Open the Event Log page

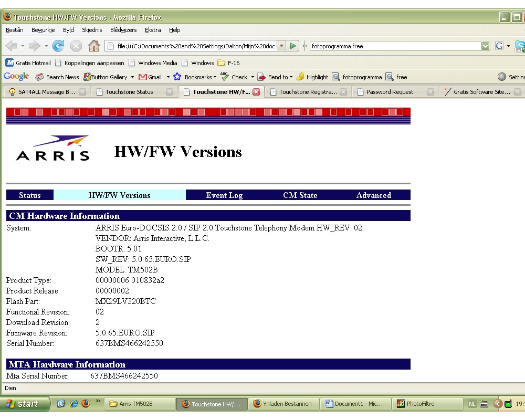click(x=224, y=195)
